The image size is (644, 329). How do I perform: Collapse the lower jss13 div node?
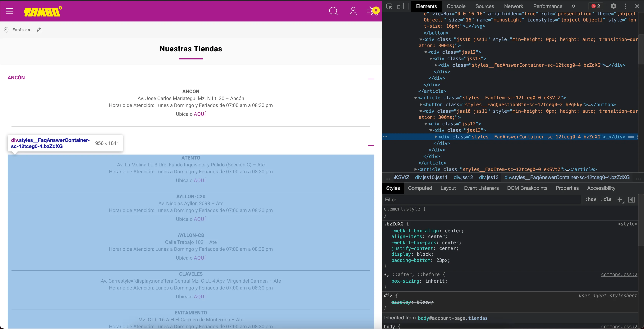pos(431,130)
